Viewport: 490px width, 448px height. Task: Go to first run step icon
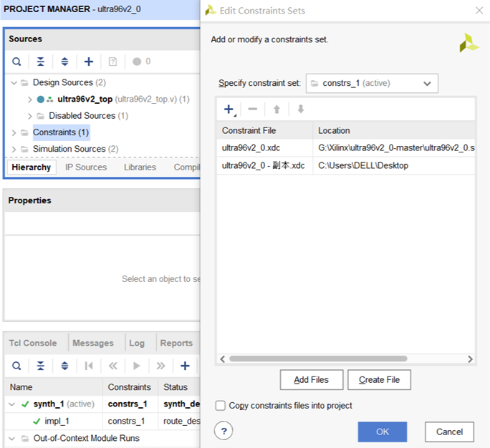point(89,366)
